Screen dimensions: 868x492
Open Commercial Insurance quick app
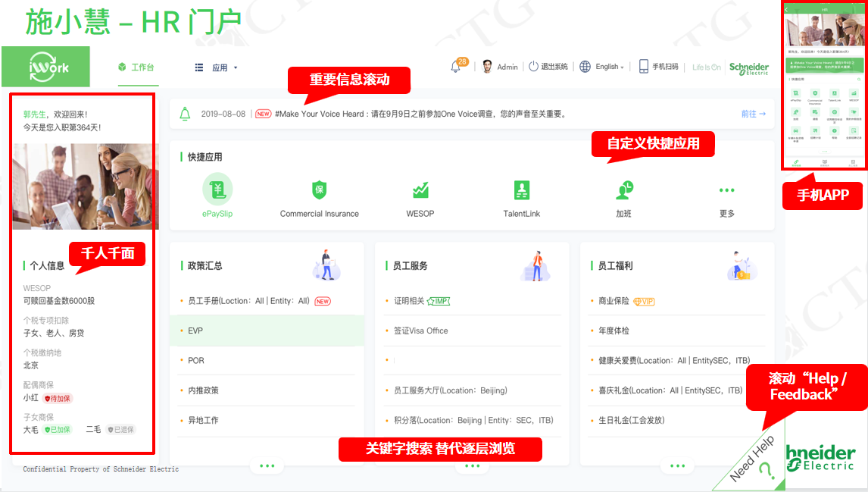click(320, 199)
